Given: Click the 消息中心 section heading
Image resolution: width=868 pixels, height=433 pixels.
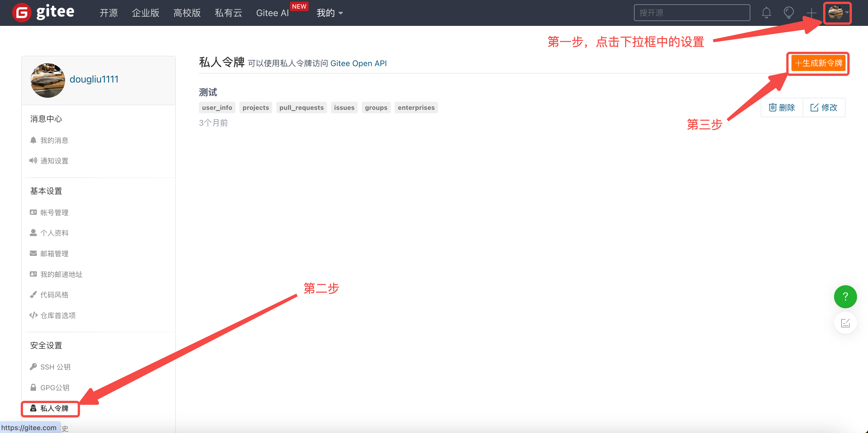Looking at the screenshot, I should coord(46,119).
